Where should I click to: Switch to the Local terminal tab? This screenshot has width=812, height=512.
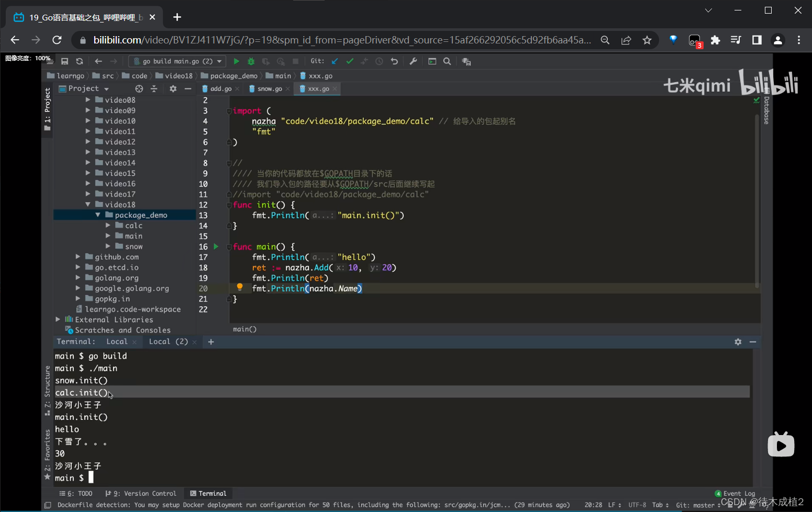click(x=117, y=341)
